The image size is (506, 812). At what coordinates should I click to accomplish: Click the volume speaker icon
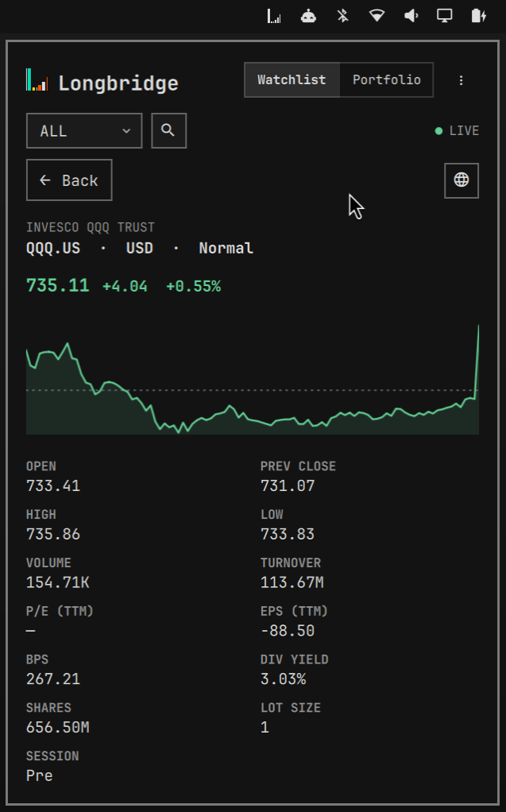pos(411,16)
